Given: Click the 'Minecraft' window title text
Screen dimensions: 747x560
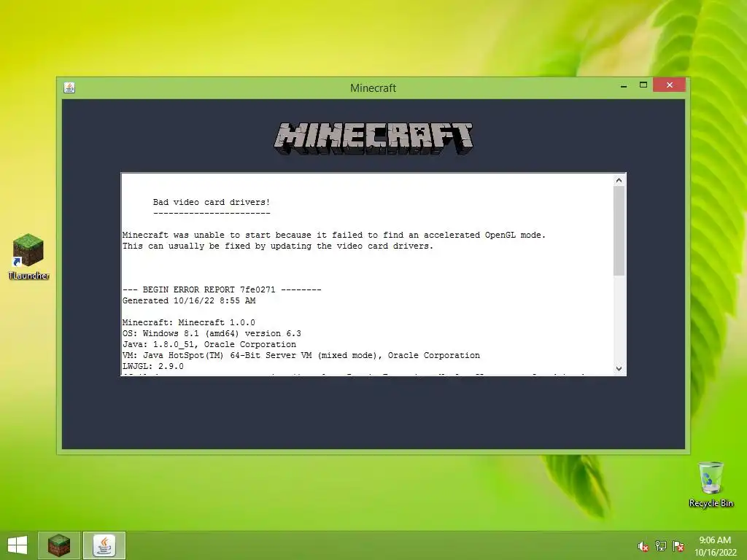Looking at the screenshot, I should click(x=373, y=87).
